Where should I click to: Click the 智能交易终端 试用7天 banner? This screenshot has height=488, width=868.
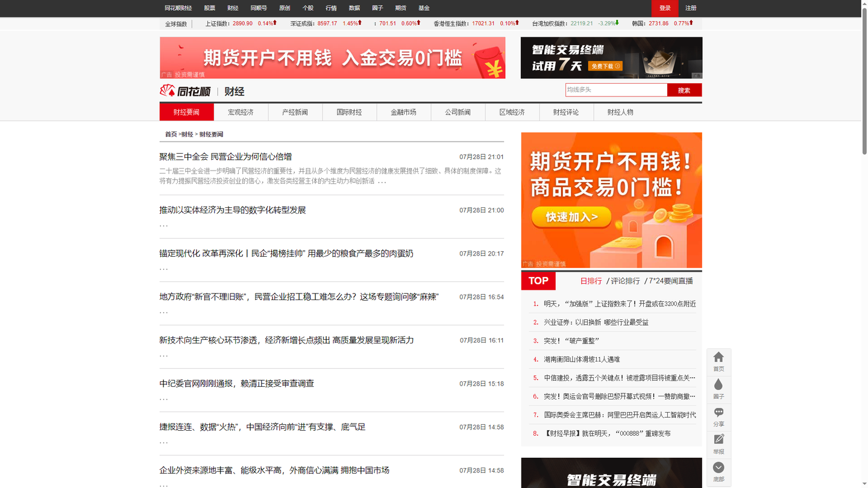click(x=611, y=58)
